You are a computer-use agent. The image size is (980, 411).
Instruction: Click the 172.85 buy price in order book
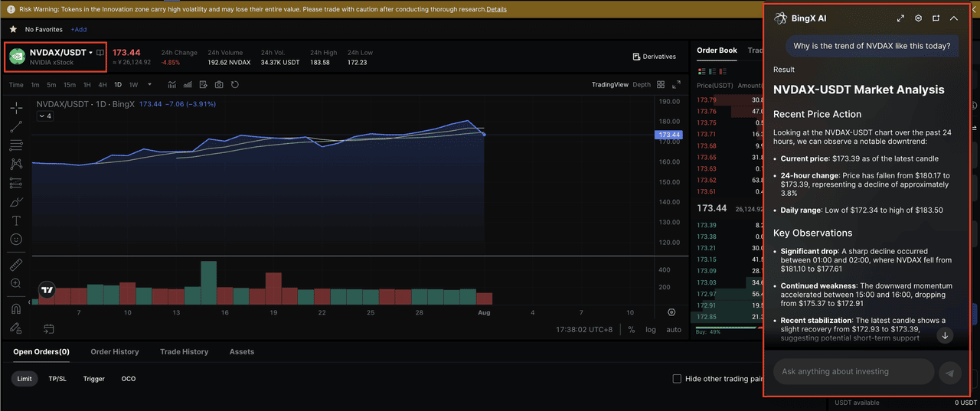tap(706, 317)
